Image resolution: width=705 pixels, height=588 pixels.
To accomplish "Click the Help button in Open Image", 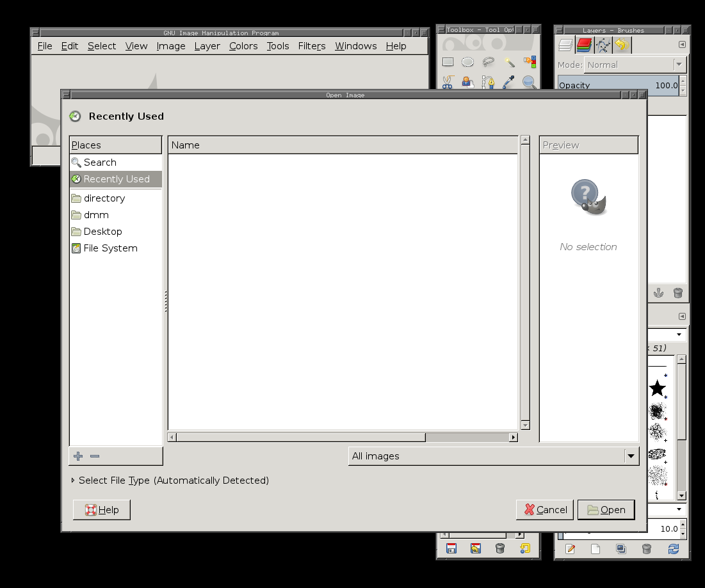I will (x=102, y=510).
